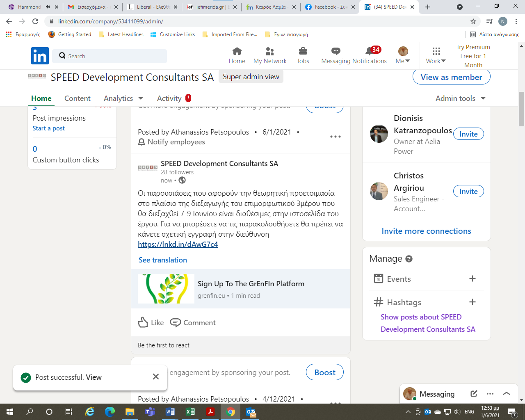Invite Dionisis Katranzopoulos
Image resolution: width=525 pixels, height=420 pixels.
[468, 134]
